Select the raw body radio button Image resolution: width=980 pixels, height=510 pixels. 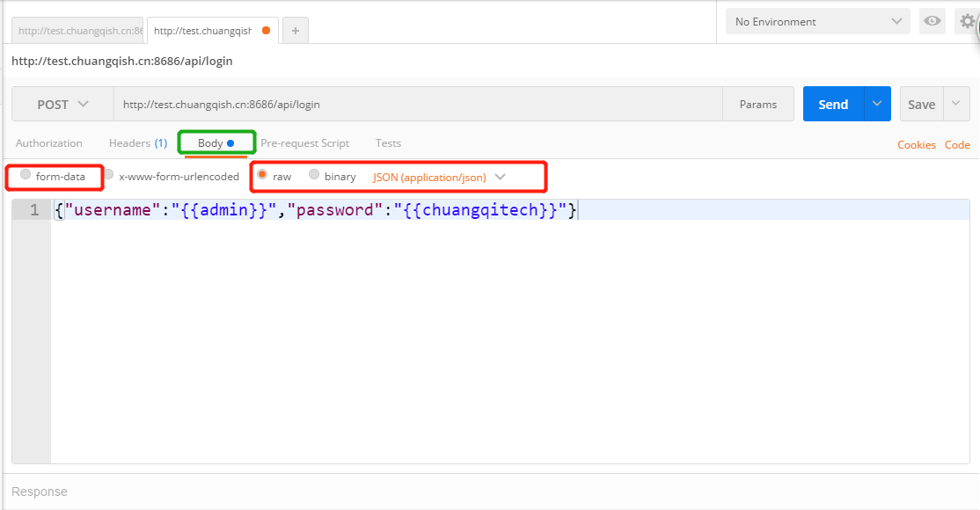point(262,175)
